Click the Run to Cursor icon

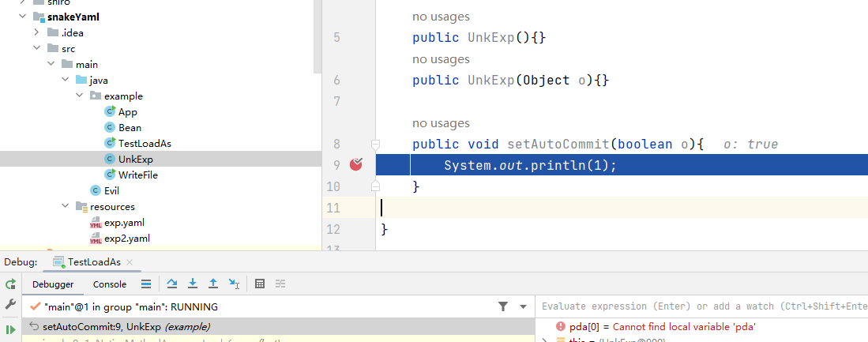234,284
